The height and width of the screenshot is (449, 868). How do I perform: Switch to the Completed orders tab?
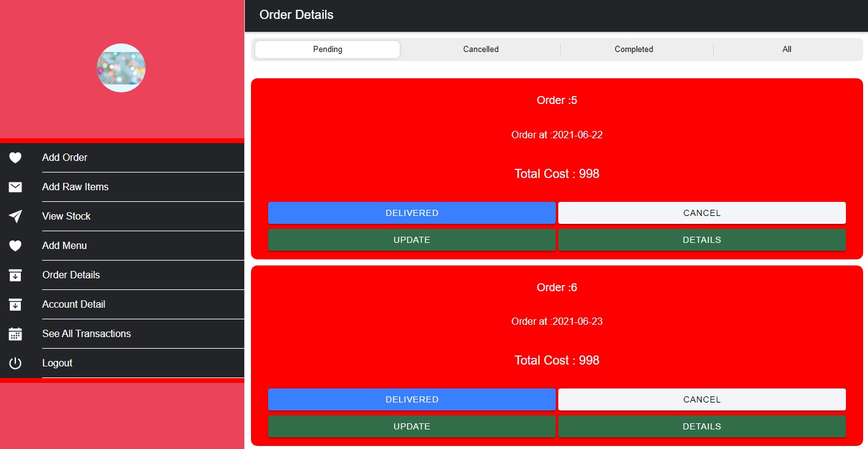[634, 50]
